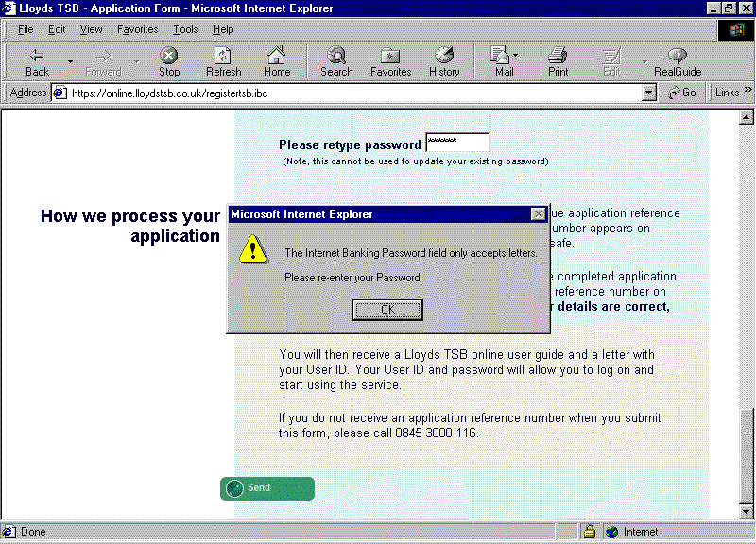Screen dimensions: 756x544
Task: Click the scrollbar down arrow
Action: [746, 512]
